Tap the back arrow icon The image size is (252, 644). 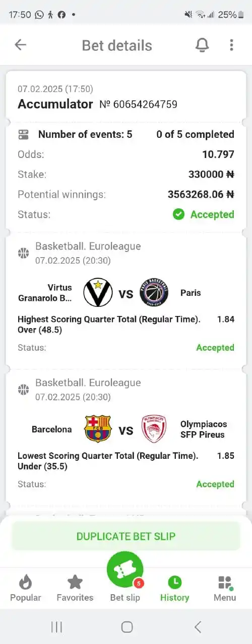tap(20, 45)
